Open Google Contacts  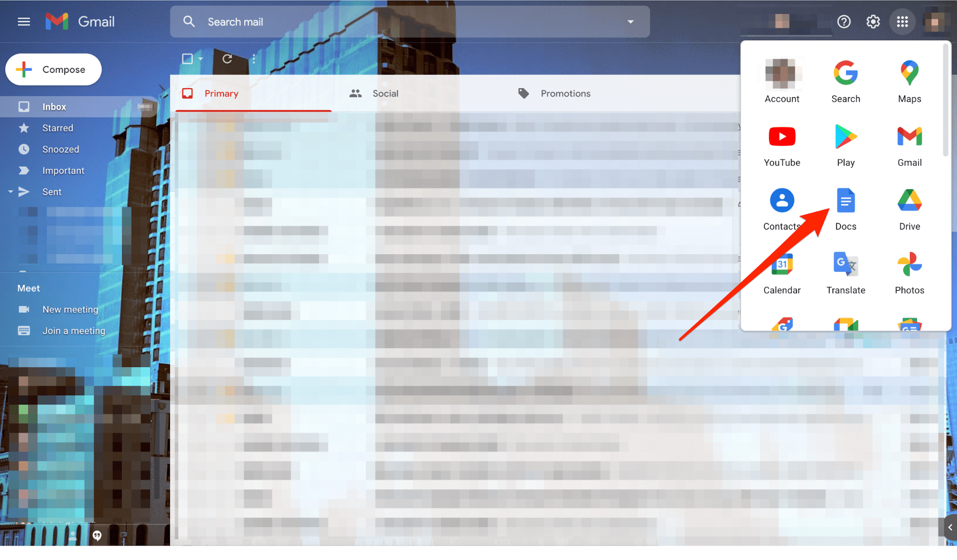coord(782,208)
